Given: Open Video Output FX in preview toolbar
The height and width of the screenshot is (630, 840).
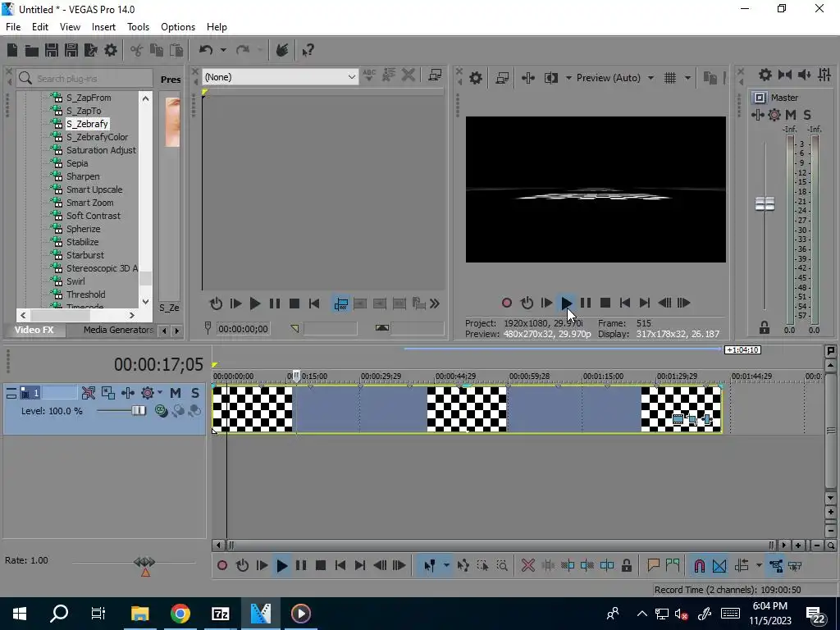Looking at the screenshot, I should pos(527,78).
